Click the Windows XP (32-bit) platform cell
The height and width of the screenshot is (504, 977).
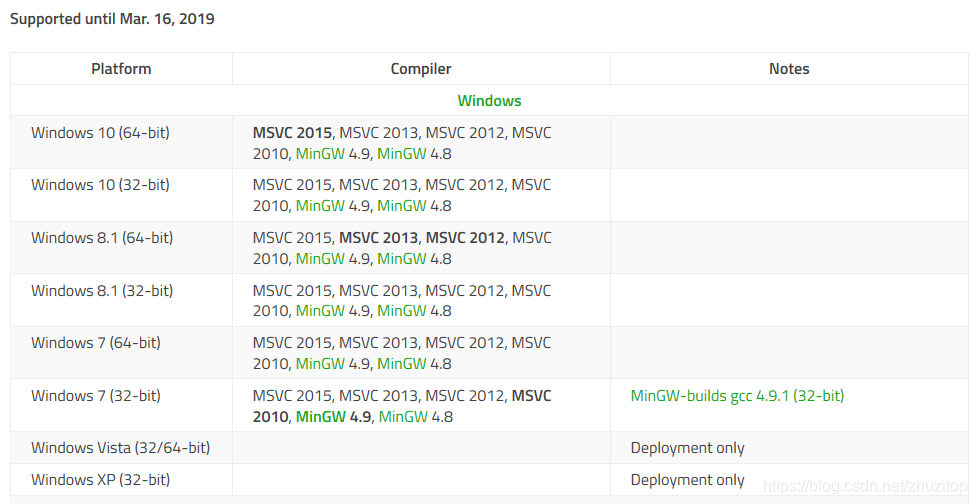pos(121,480)
